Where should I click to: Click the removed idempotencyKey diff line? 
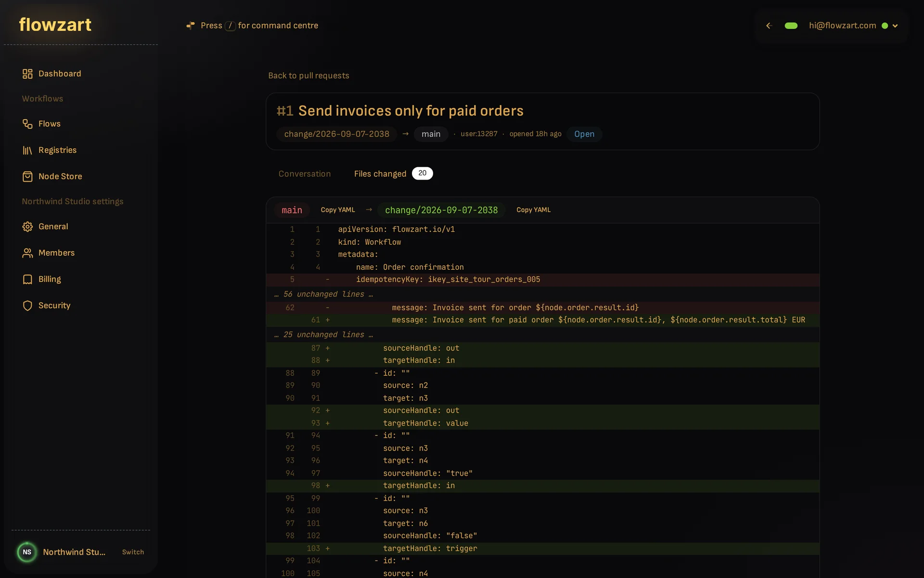[543, 280]
